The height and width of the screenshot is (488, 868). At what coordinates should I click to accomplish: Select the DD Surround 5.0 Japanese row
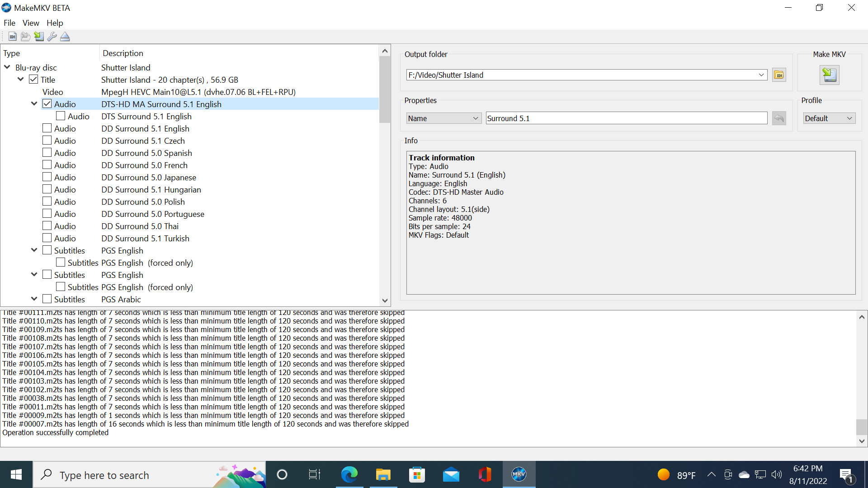pos(149,178)
